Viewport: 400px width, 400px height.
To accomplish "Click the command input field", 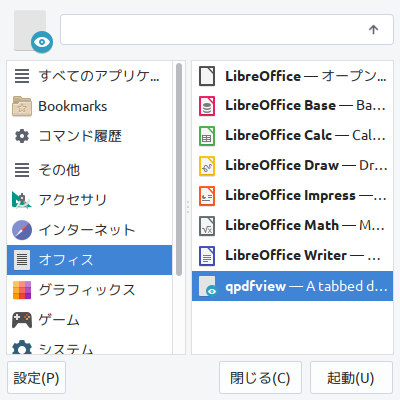I will (227, 29).
